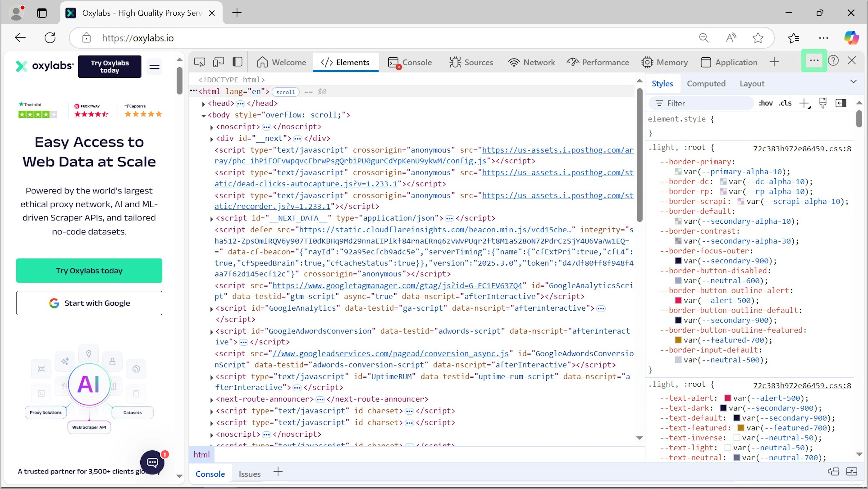
Task: Open the googletagmanager gtag script link
Action: coord(397,285)
